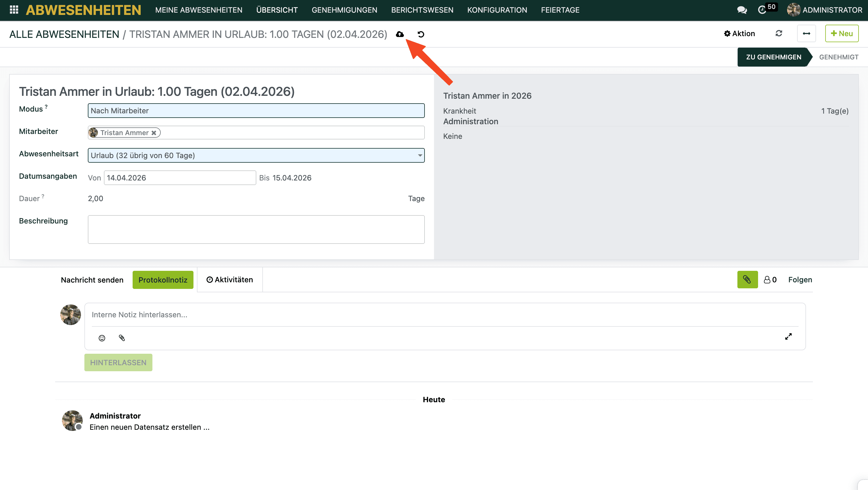Viewport: 868px width, 490px height.
Task: Set status to GENEHMIGT
Action: (838, 57)
